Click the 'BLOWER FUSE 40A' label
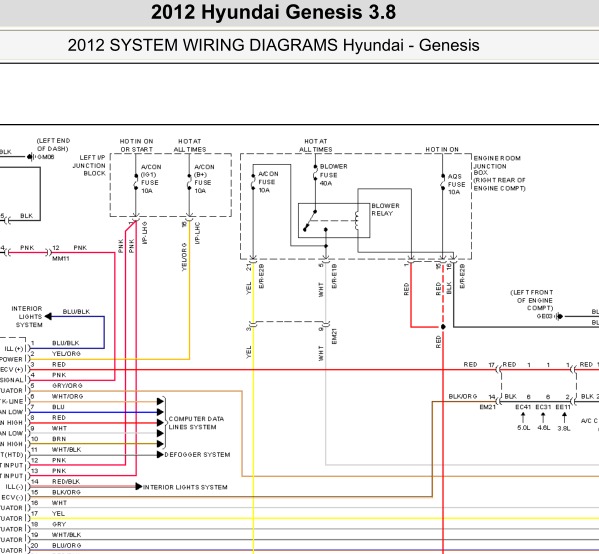 pyautogui.click(x=333, y=175)
